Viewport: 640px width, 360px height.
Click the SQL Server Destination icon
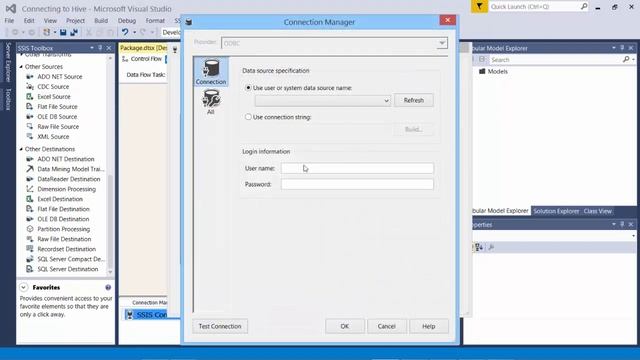click(30, 269)
